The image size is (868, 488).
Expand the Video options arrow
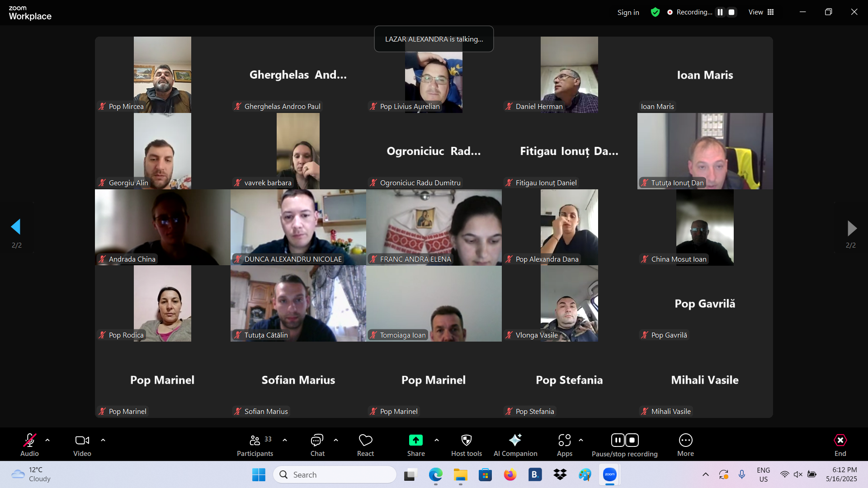tap(103, 440)
